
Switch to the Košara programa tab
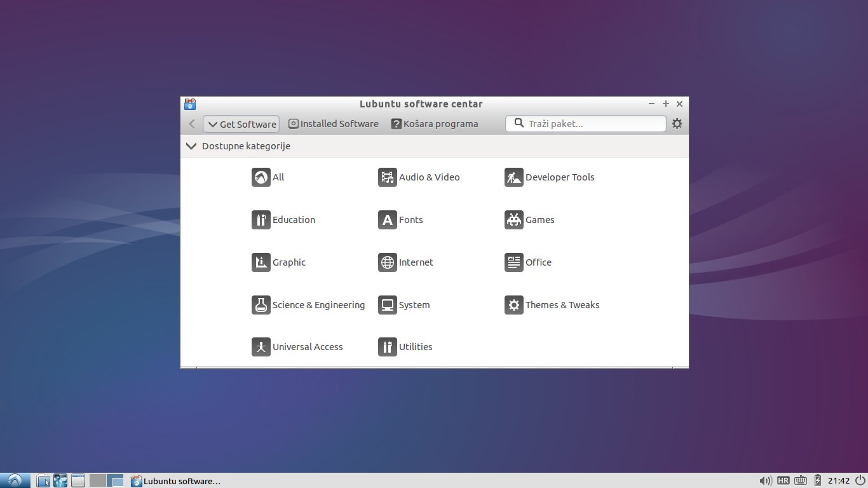(435, 124)
